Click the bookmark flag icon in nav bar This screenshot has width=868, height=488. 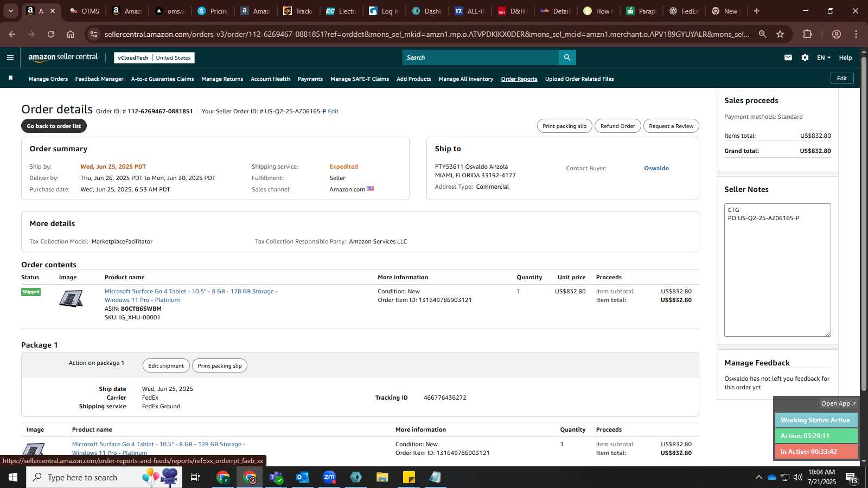(10, 79)
